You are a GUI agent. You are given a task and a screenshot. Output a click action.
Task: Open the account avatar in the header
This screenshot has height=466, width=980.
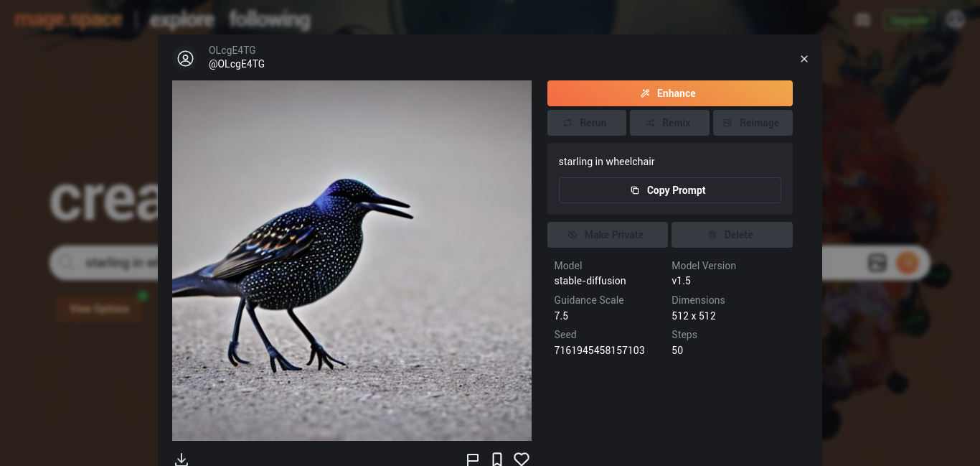955,19
